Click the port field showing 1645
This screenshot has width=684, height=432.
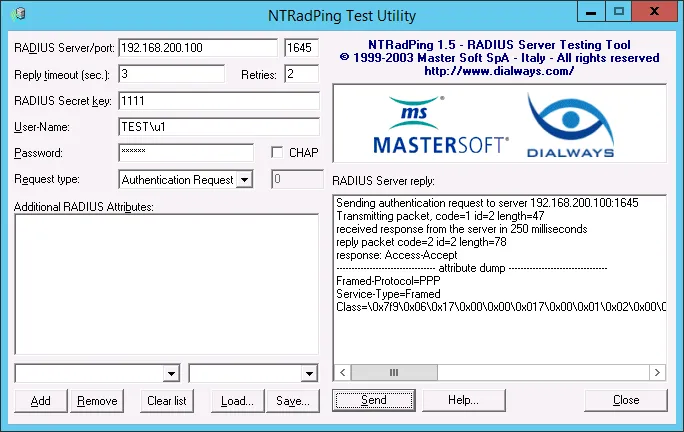(301, 48)
